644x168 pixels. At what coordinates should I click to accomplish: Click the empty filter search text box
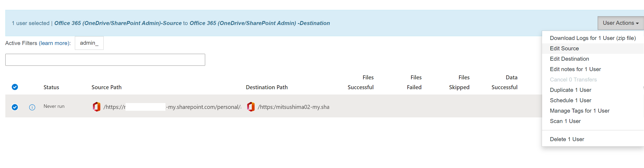click(105, 60)
